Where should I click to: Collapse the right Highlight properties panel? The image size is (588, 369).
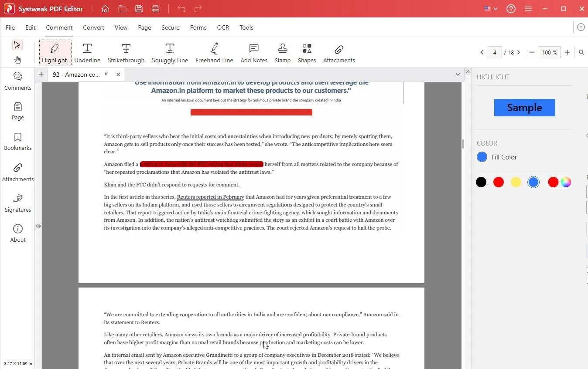468,71
